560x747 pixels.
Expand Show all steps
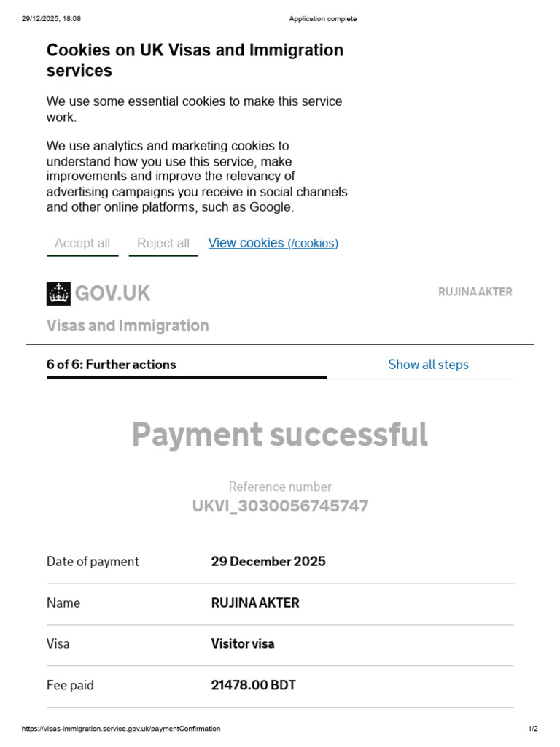(428, 365)
